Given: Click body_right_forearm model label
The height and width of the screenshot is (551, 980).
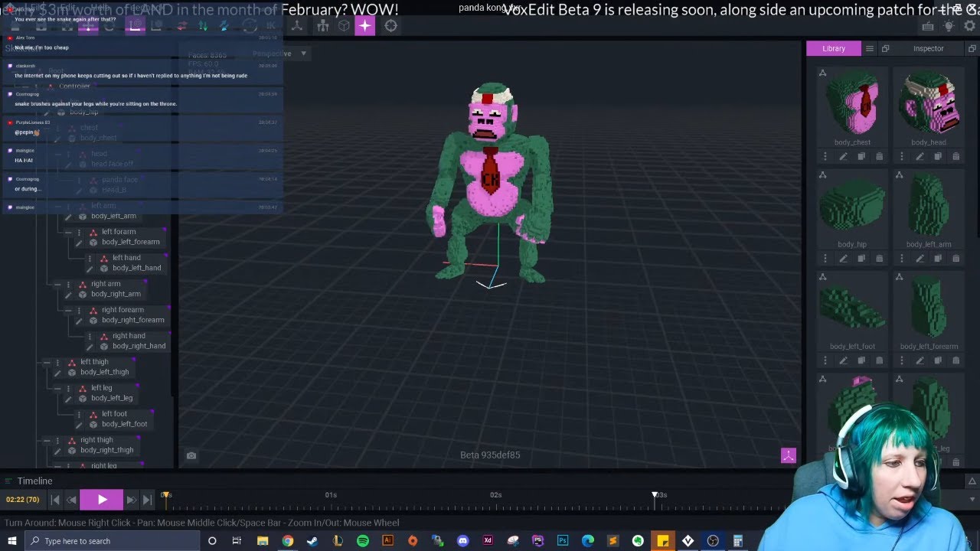Looking at the screenshot, I should point(133,320).
